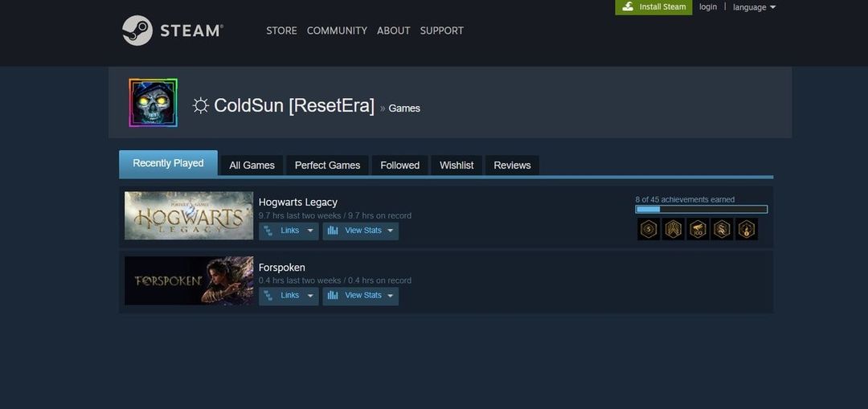Click '9.7 hrs last two weeks' playtime text
The image size is (868, 409).
(x=300, y=216)
